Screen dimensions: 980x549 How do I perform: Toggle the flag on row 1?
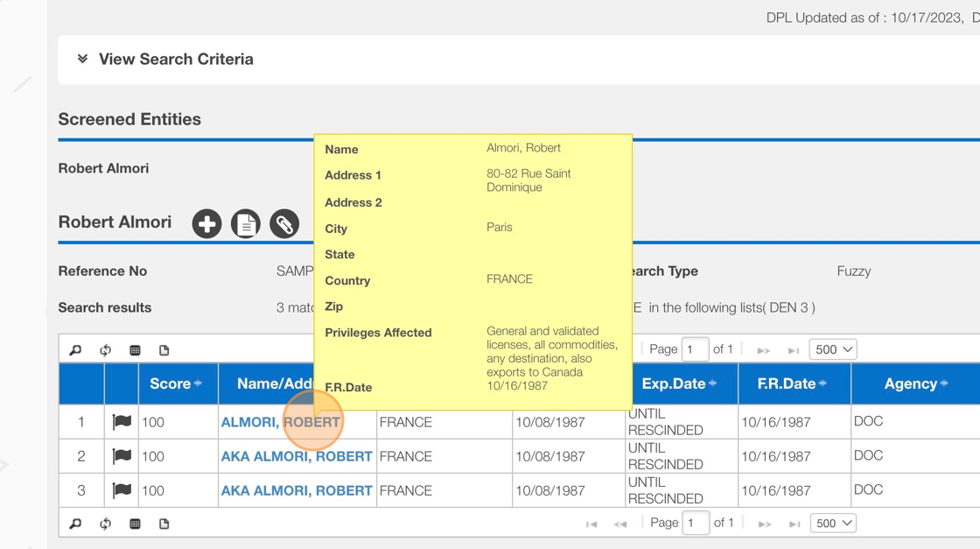pyautogui.click(x=122, y=422)
